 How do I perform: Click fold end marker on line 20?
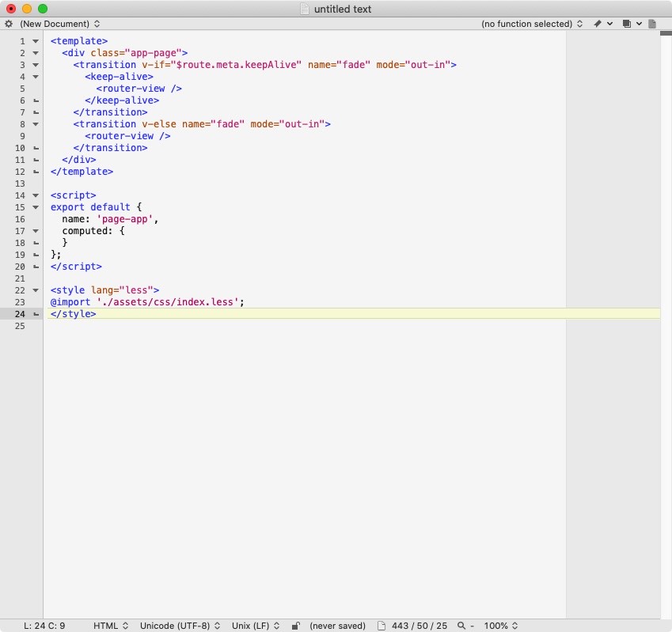[x=36, y=267]
